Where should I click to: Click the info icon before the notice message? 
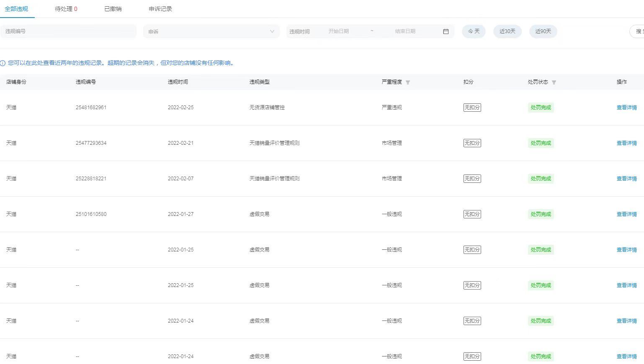point(4,63)
